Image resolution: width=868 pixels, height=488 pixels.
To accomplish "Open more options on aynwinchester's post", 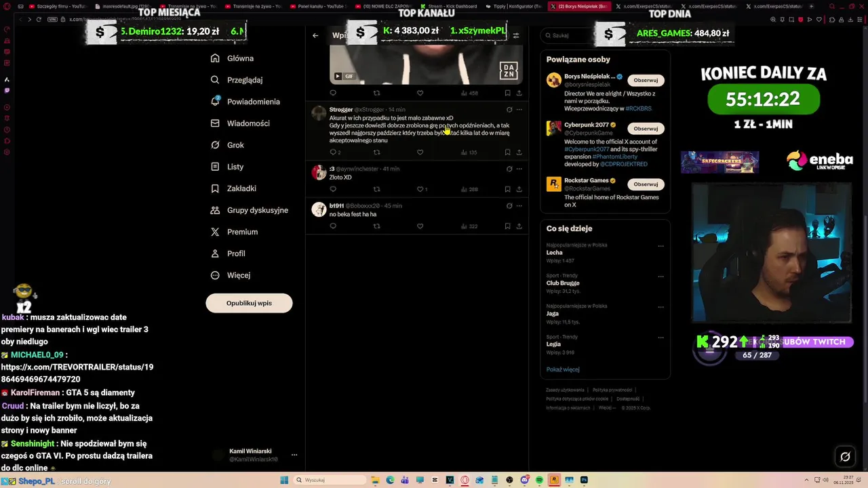I will (x=519, y=169).
